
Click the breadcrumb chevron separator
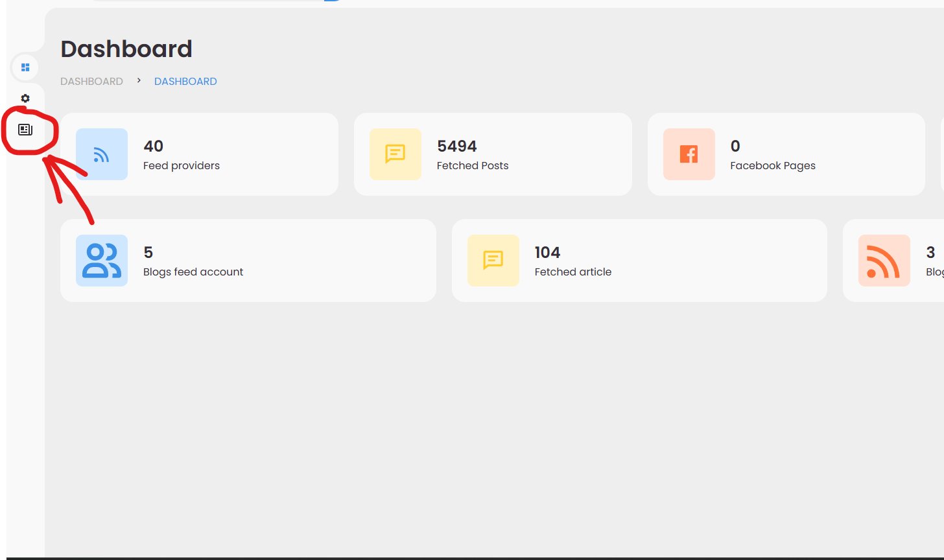click(139, 80)
